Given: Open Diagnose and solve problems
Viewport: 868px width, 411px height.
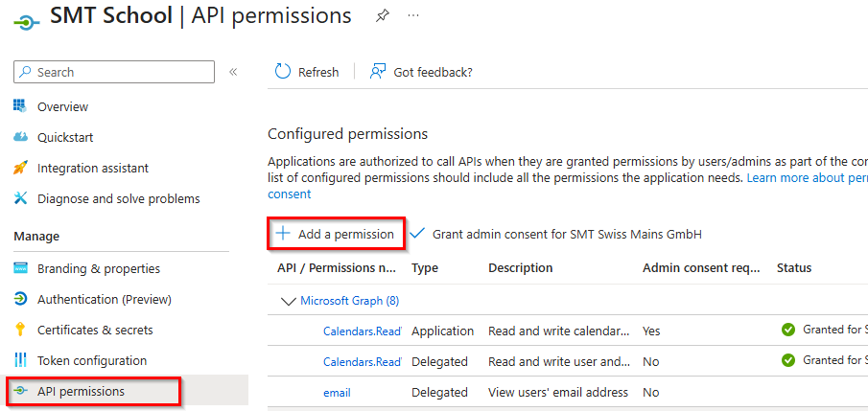Looking at the screenshot, I should point(118,198).
